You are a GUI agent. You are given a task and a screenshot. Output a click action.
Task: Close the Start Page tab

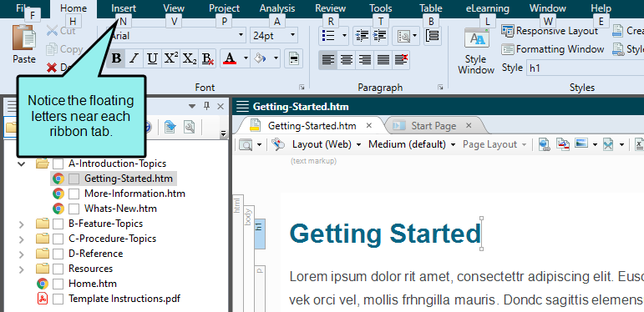469,125
